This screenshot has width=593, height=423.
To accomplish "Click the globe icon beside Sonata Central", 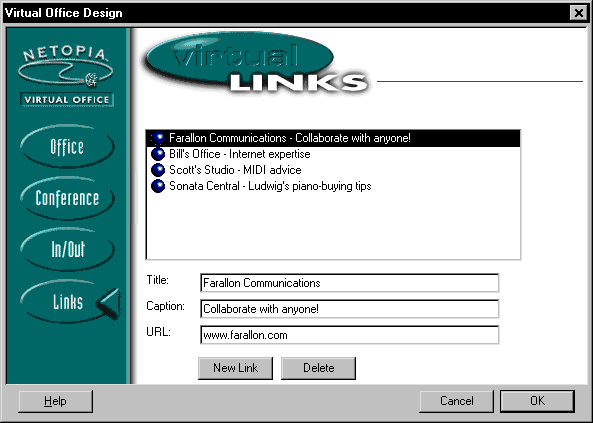I will 158,186.
